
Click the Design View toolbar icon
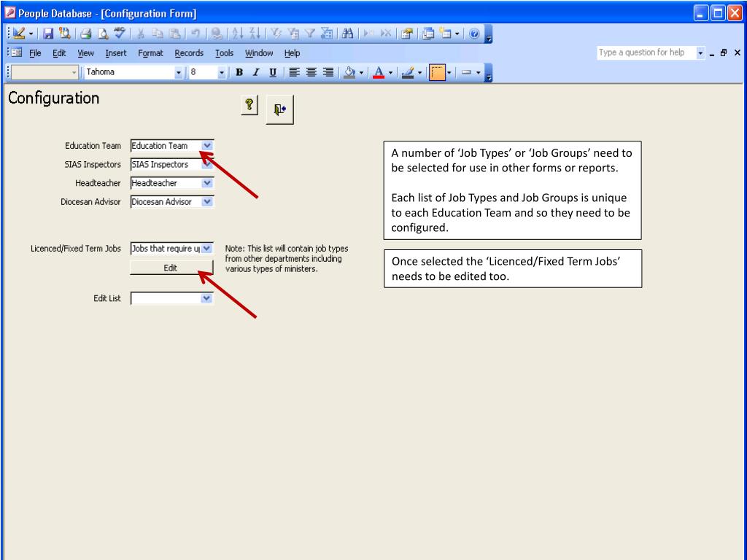pos(19,34)
